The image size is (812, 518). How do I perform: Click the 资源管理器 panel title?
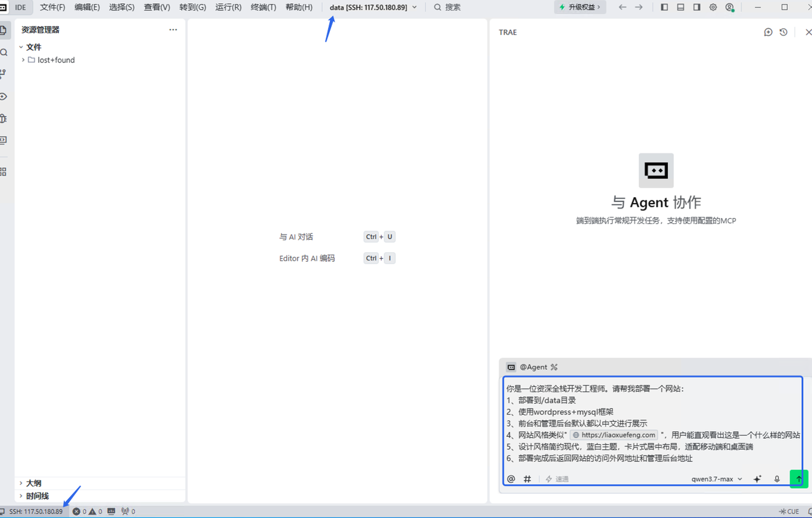tap(41, 30)
